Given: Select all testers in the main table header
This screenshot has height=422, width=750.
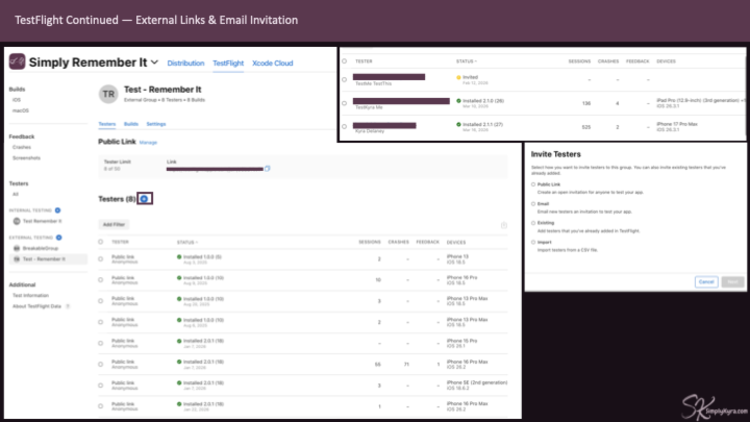Looking at the screenshot, I should pos(100,242).
